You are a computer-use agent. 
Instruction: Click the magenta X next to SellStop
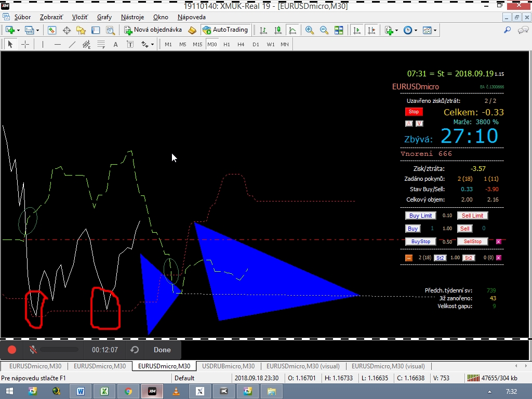coord(498,242)
